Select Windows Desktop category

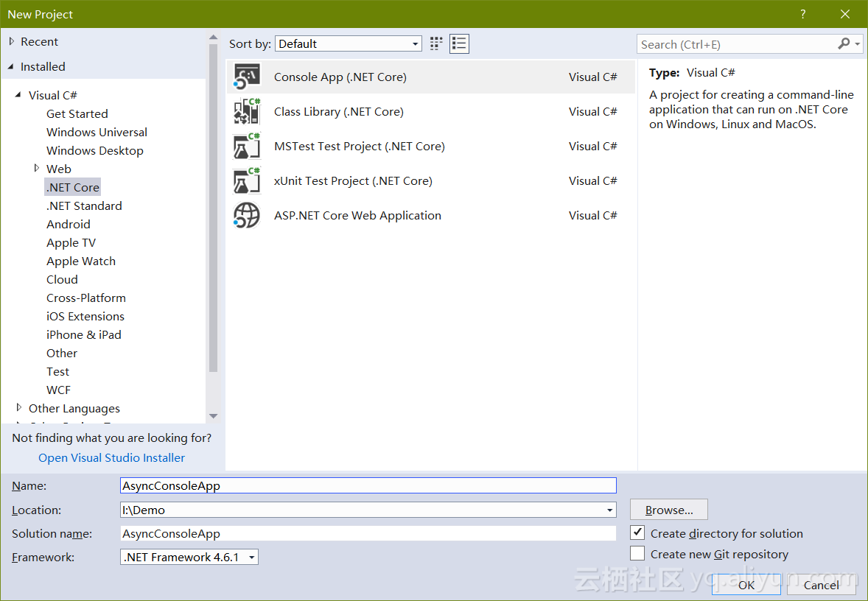94,150
